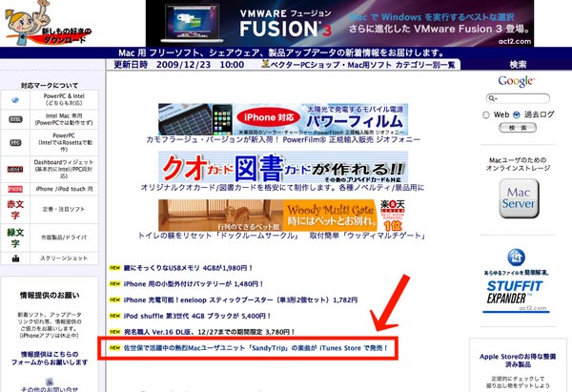Screen dimensions: 572x392
Task: Open the オリジナルクオカード text link
Action: pyautogui.click(x=283, y=188)
